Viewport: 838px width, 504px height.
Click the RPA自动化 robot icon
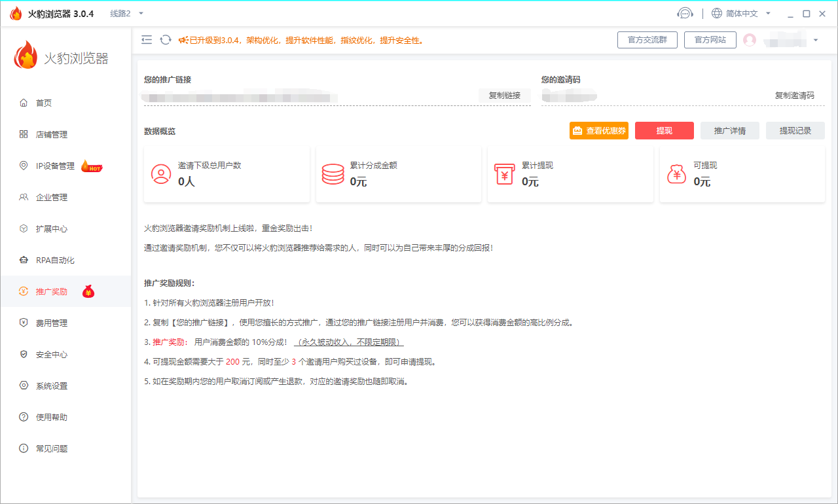(24, 260)
